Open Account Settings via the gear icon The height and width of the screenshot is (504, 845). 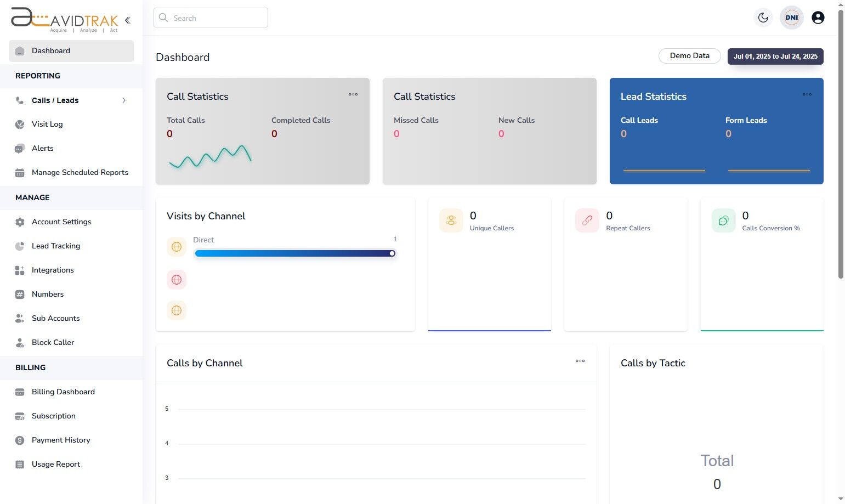(20, 222)
